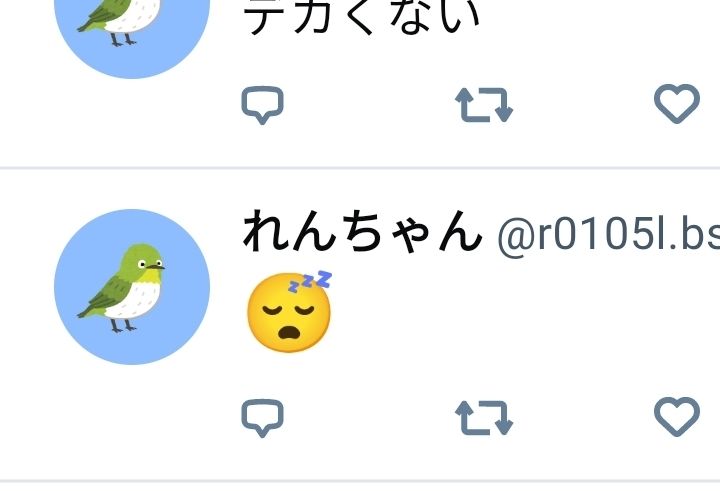
Task: Tap the speech bubble icon under the sleeping emoji
Action: point(262,418)
